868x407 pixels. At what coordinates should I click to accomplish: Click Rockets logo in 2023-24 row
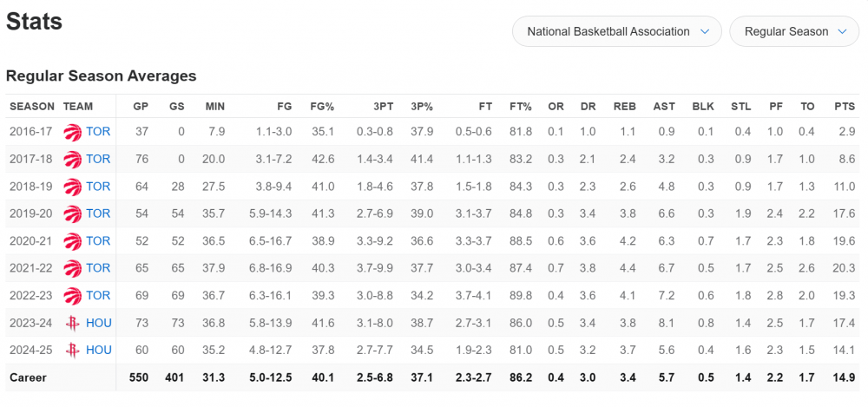(x=73, y=323)
